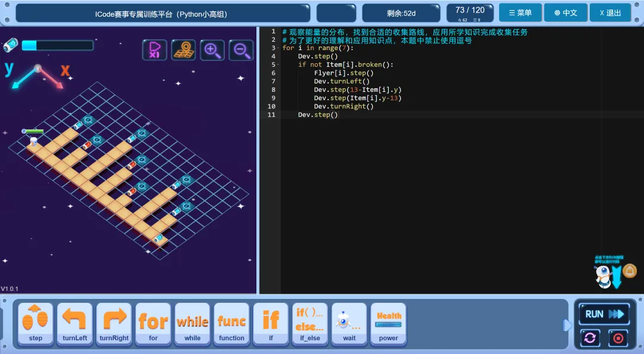The height and width of the screenshot is (354, 644).
Task: Click the Flyer[i].step() code line
Action: [344, 73]
